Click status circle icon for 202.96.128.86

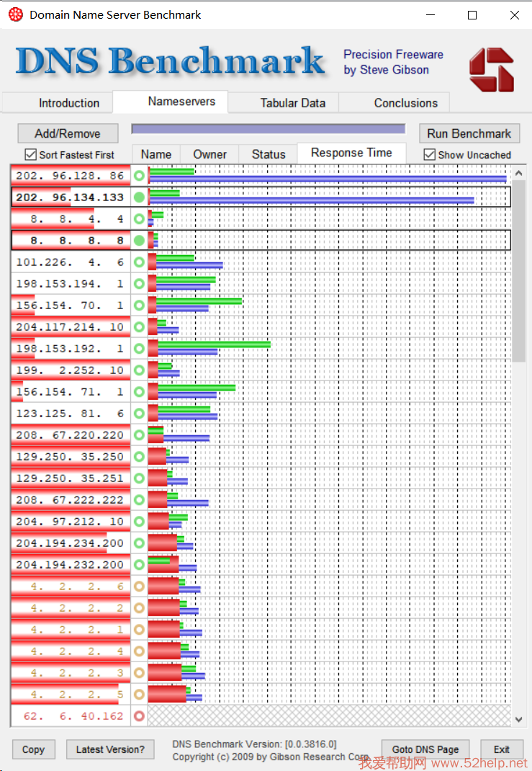tap(139, 176)
